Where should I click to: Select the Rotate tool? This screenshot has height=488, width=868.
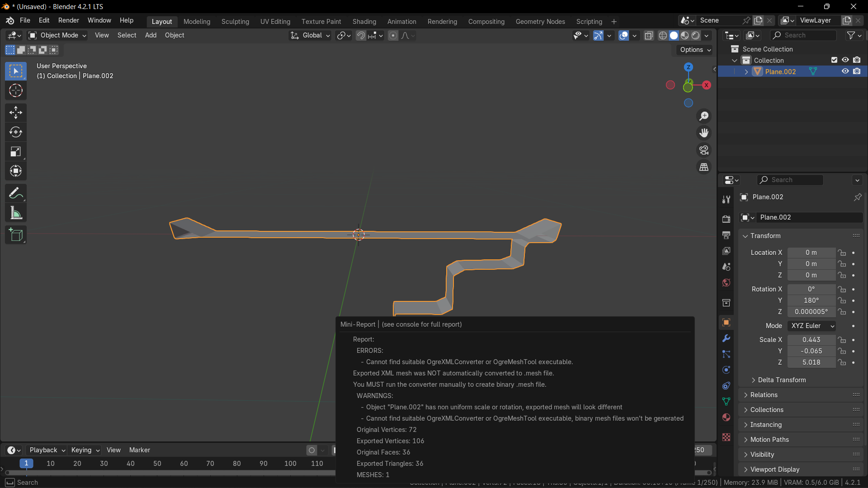(x=16, y=132)
